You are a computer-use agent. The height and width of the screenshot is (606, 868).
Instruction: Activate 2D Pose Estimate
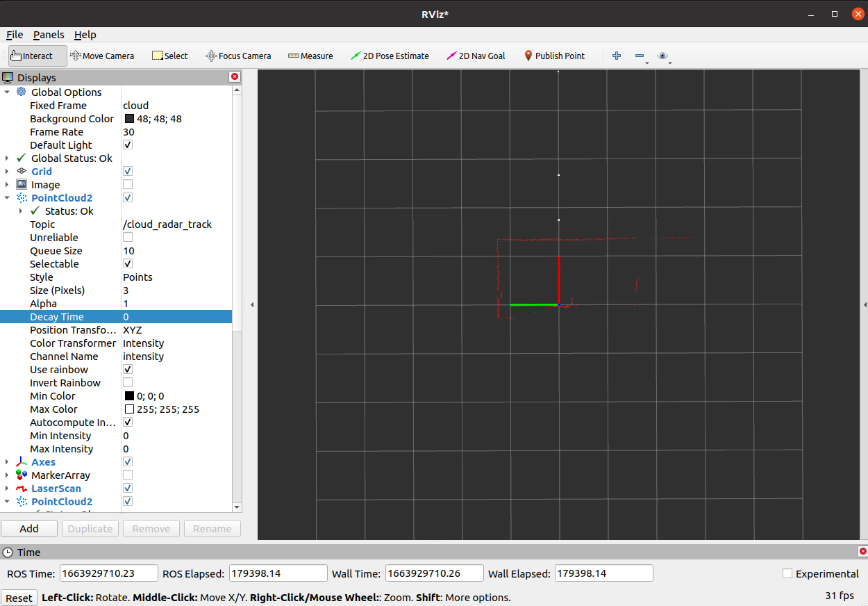[x=390, y=56]
